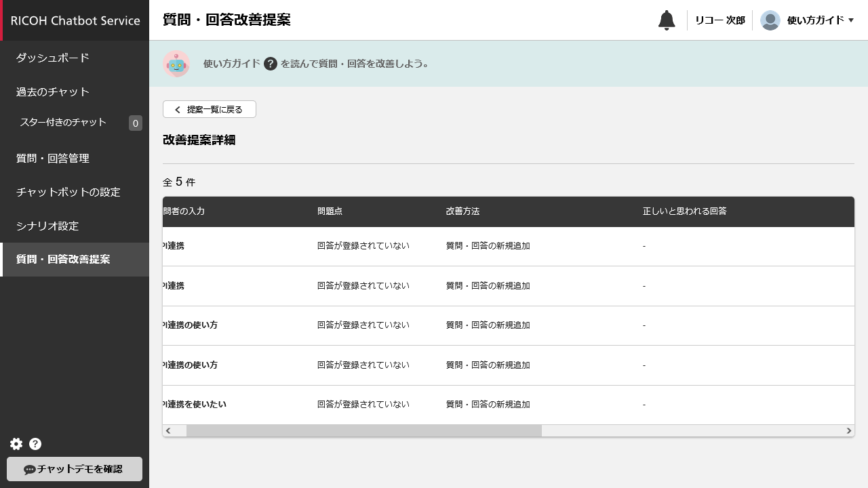868x488 pixels.
Task: Click the チャットデモを確認 button
Action: 75,469
